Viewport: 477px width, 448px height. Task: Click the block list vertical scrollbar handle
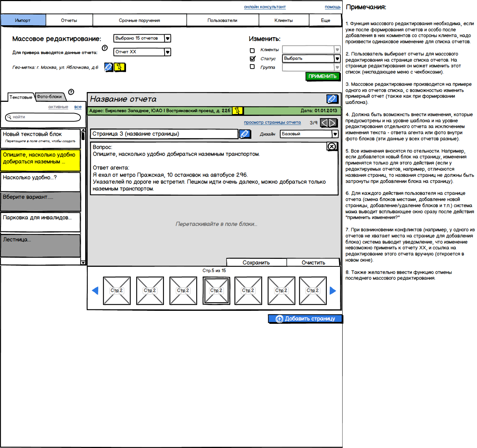click(x=83, y=136)
